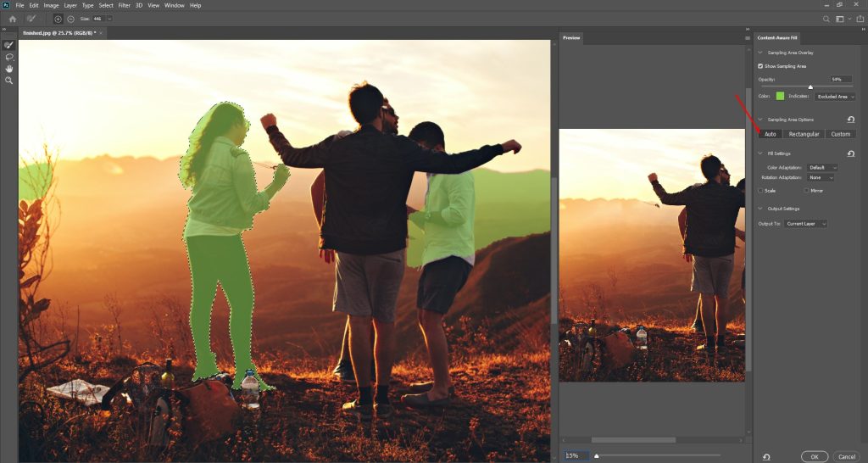The image size is (868, 463).
Task: Open the Indicates Excluded Area dropdown
Action: [835, 97]
